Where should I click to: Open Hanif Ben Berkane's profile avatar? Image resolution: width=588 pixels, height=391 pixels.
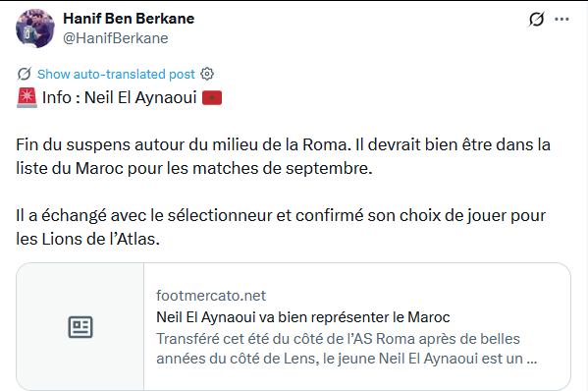35,28
